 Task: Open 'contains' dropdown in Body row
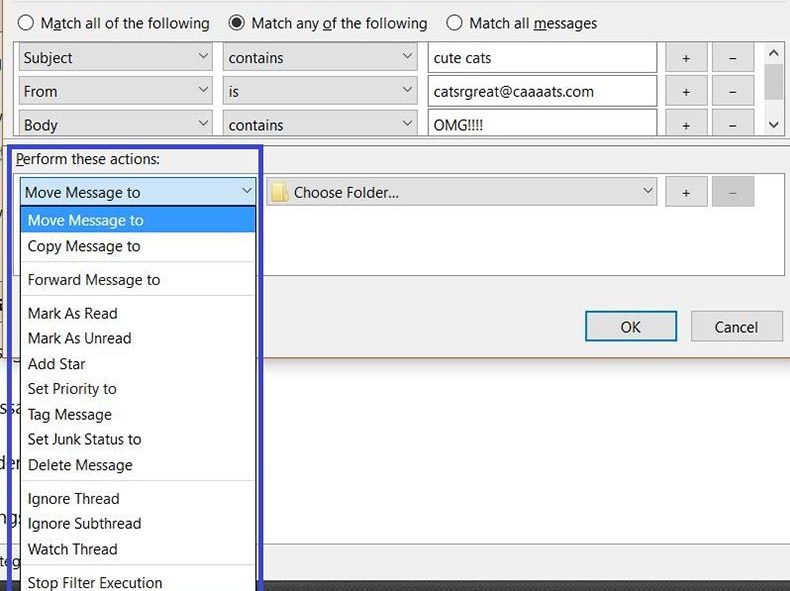pos(320,123)
